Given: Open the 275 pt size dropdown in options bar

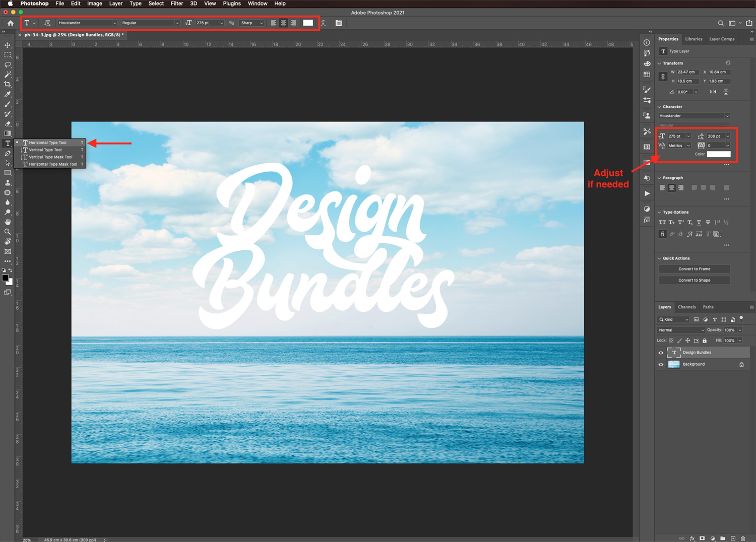Looking at the screenshot, I should pyautogui.click(x=221, y=23).
